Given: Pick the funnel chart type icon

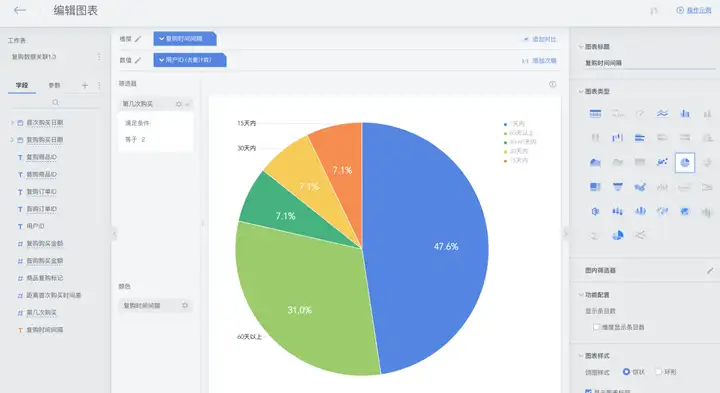Looking at the screenshot, I should tap(618, 186).
